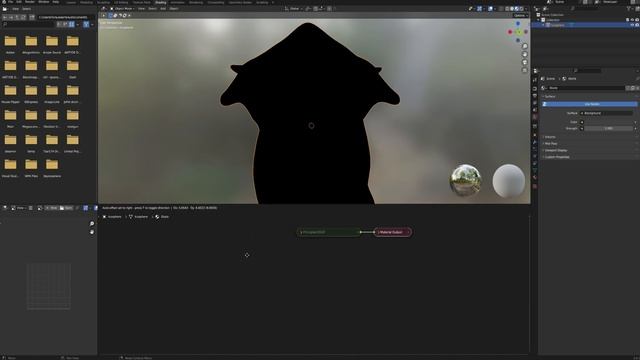Open the Surface Background shader selector

(x=607, y=113)
